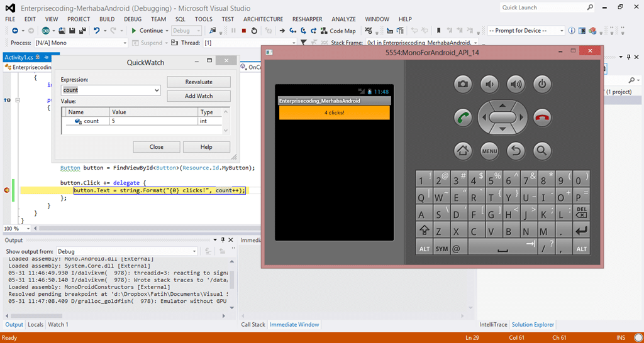Click the emulator volume down button
644x343 pixels.
(x=489, y=84)
